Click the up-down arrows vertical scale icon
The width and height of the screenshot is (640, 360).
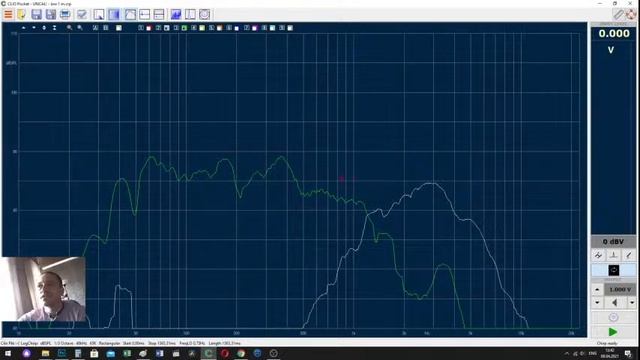tap(44, 28)
